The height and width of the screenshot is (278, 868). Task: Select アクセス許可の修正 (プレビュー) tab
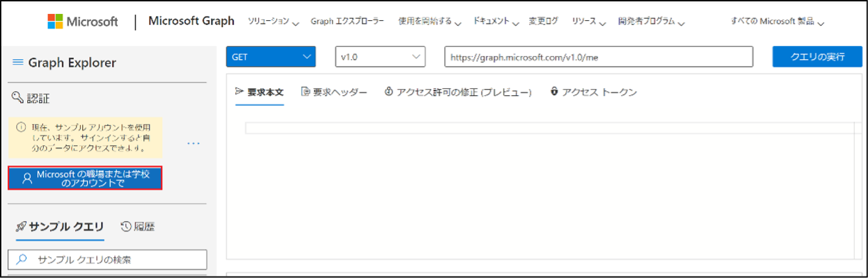click(458, 92)
